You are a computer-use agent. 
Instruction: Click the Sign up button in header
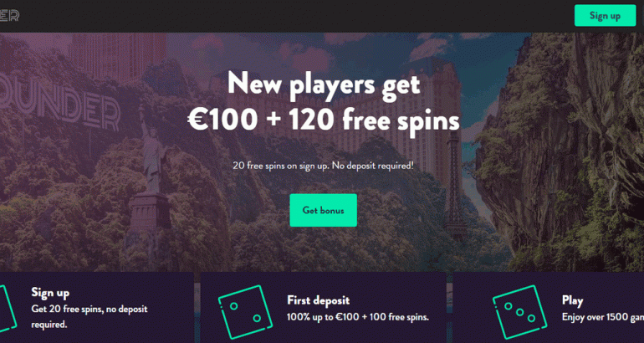pos(605,16)
